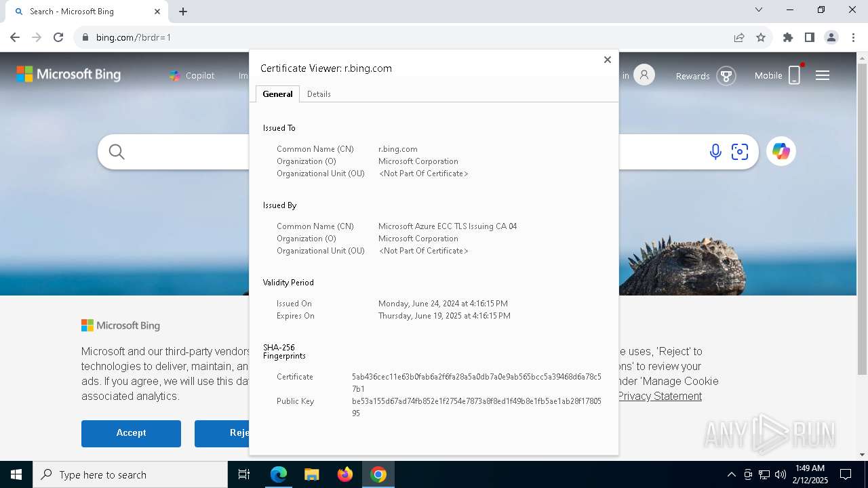
Task: Open volume control in tray
Action: [x=781, y=474]
